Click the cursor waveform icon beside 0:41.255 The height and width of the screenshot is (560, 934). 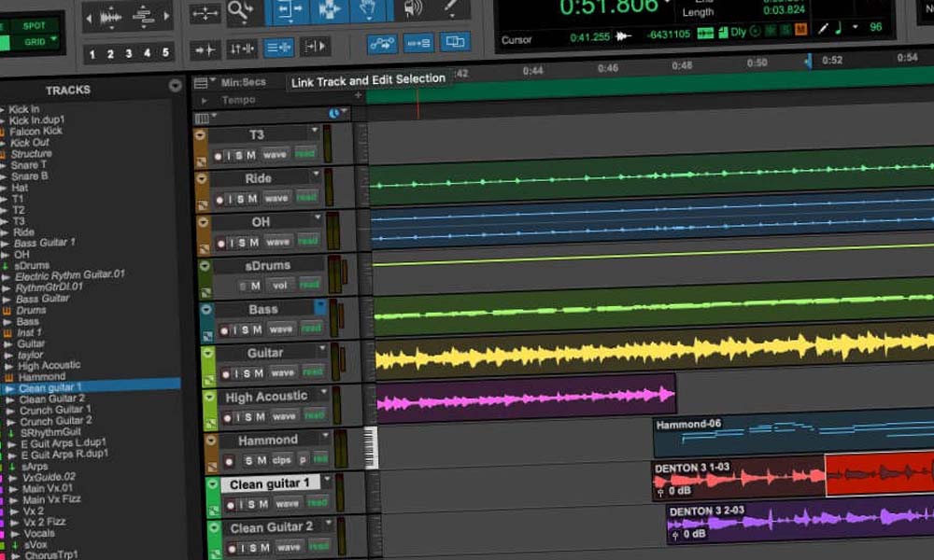pos(622,36)
